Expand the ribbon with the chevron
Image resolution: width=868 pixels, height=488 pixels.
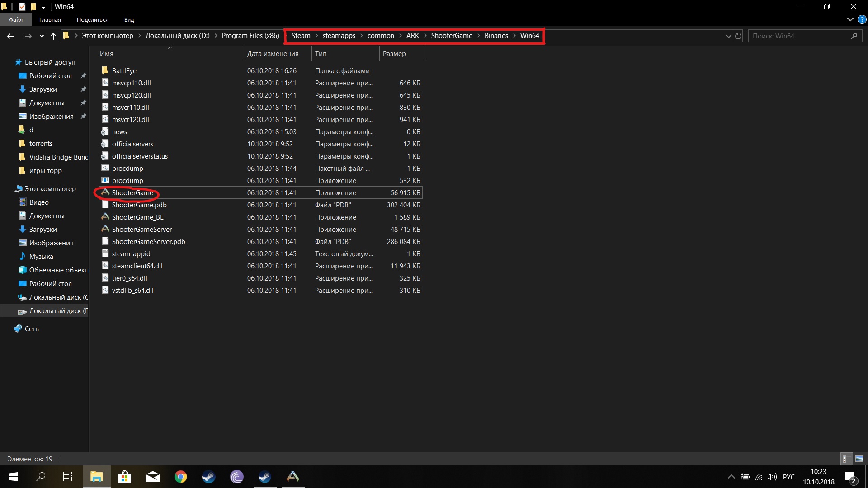tap(850, 20)
